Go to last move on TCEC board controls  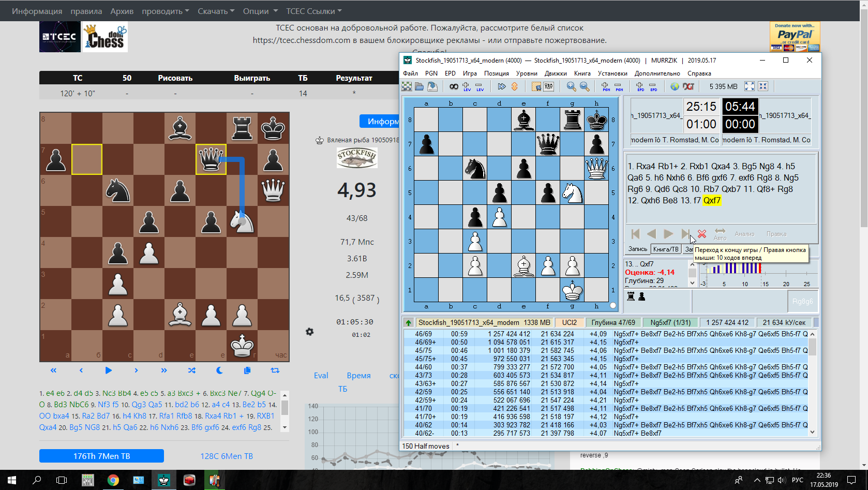(164, 370)
